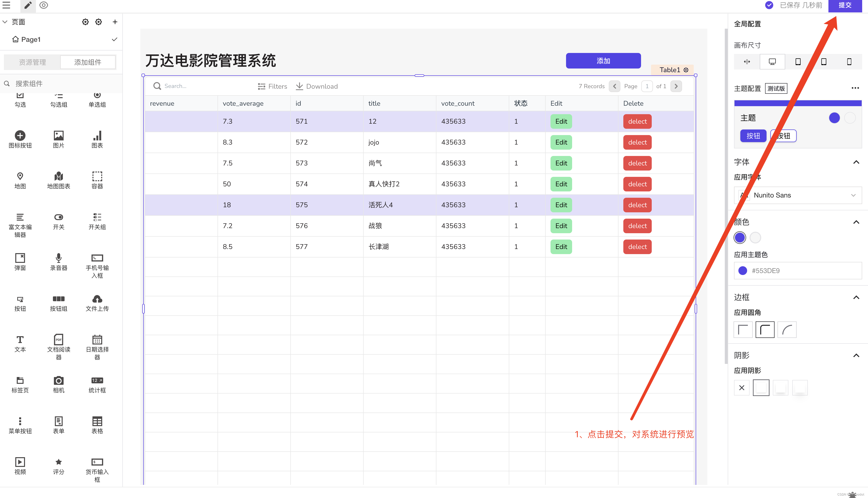Collapse the 页面 pages tree

(x=5, y=22)
